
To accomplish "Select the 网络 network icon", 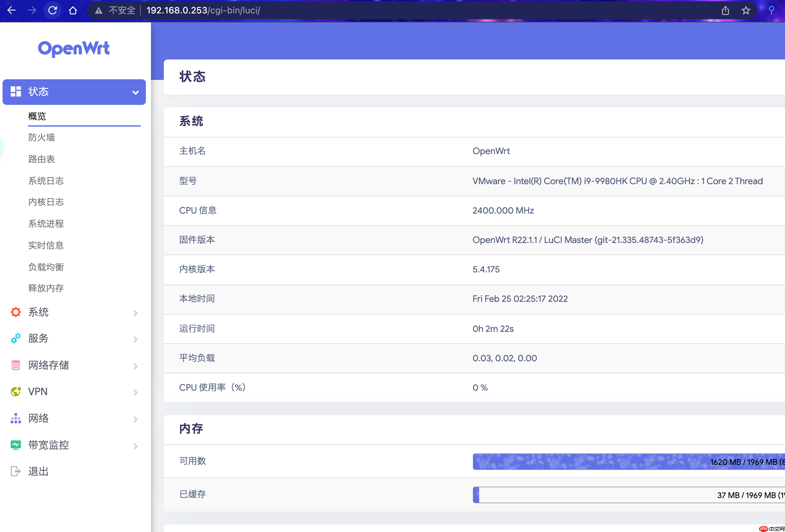I will coord(15,418).
